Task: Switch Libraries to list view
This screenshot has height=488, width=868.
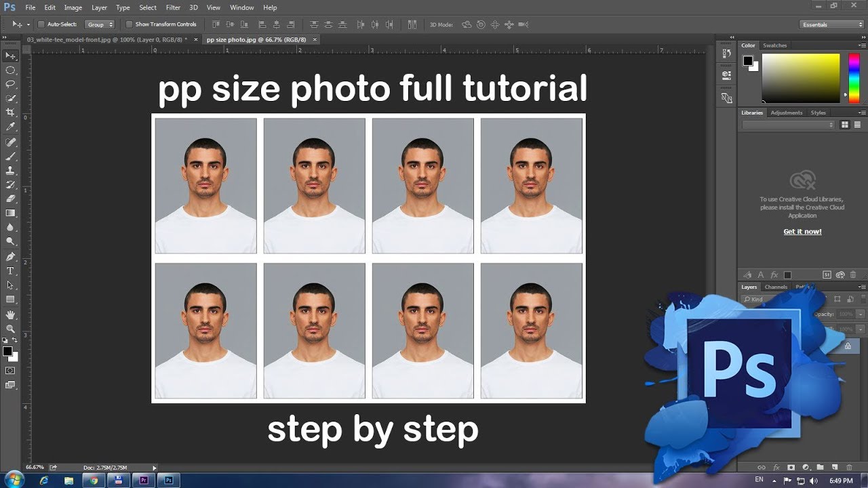Action: coord(858,125)
